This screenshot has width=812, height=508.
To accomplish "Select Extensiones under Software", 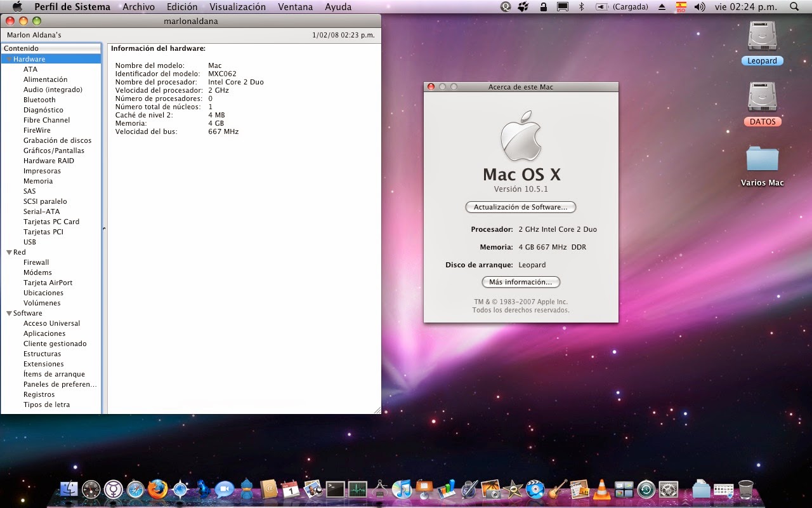I will pyautogui.click(x=43, y=364).
